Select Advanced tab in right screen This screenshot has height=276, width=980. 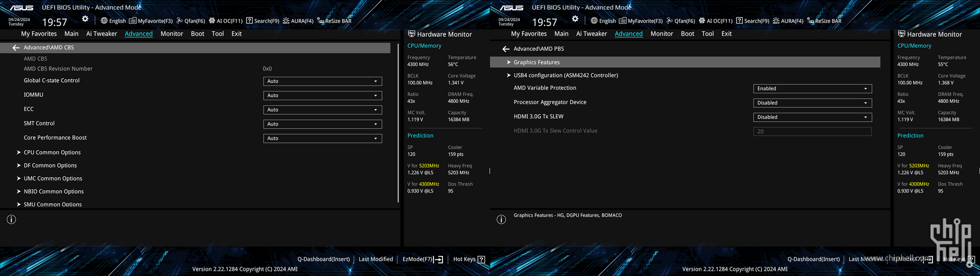(628, 34)
